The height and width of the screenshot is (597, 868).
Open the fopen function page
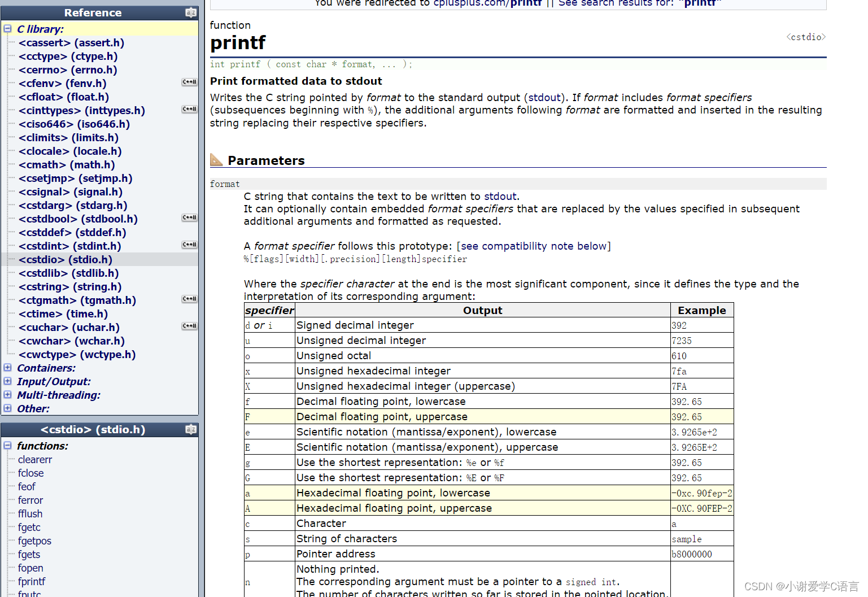[x=30, y=568]
